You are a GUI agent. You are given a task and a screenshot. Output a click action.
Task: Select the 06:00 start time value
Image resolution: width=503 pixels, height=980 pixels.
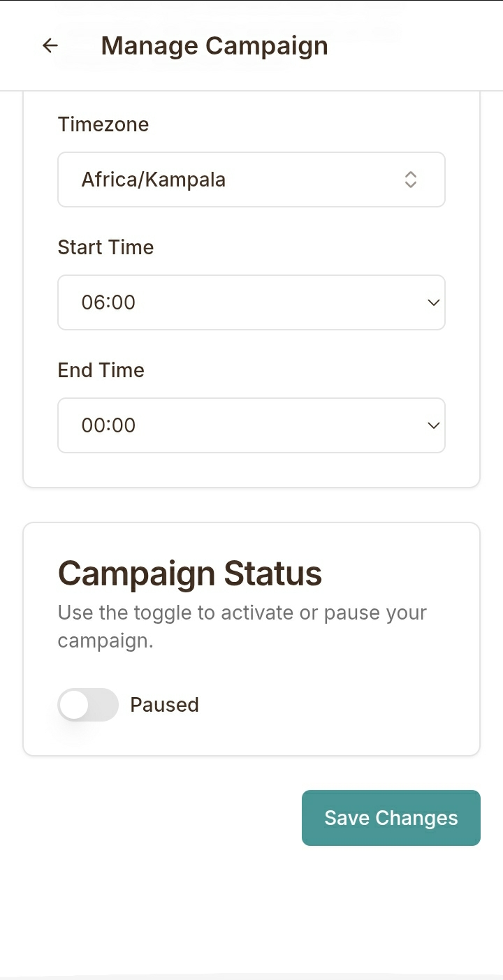(x=108, y=302)
